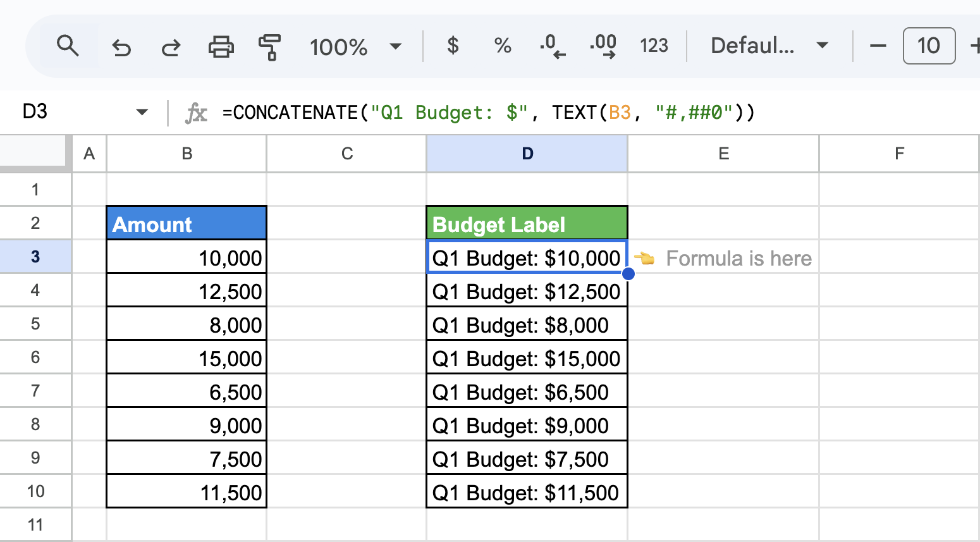This screenshot has height=542, width=980.
Task: Select row 8 header
Action: click(x=35, y=424)
